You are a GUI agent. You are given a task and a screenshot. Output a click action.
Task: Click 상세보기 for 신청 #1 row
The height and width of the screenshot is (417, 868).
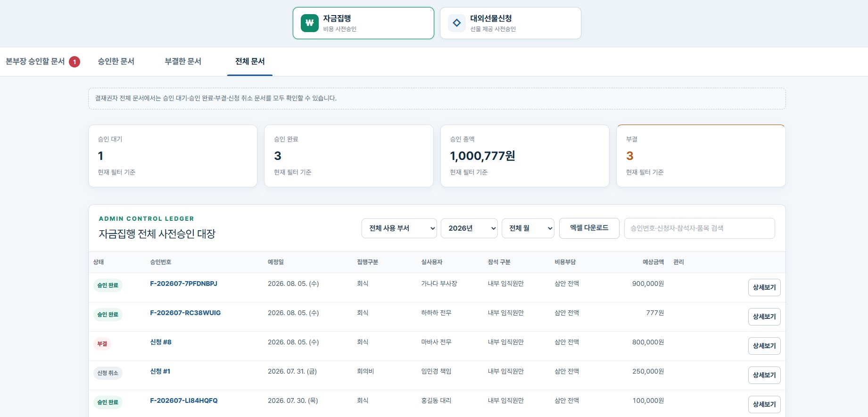point(764,375)
